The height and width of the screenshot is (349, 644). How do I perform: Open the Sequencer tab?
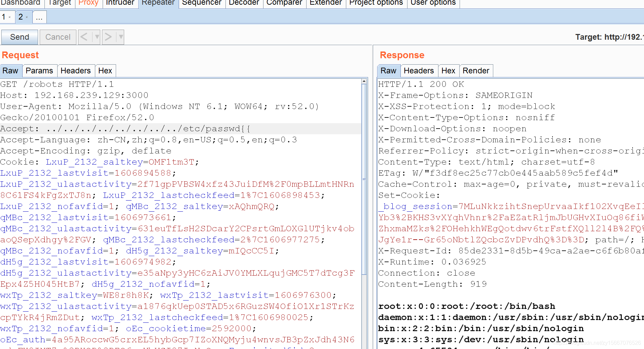point(202,3)
